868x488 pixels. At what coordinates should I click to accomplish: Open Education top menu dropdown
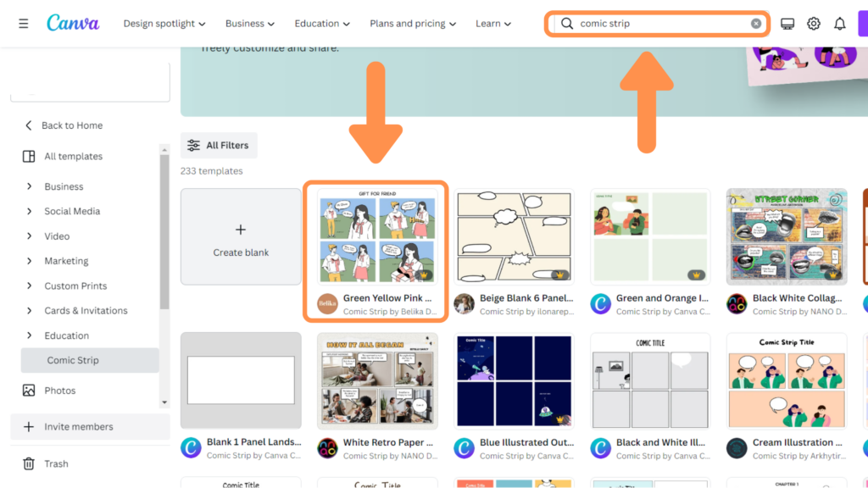coord(322,23)
